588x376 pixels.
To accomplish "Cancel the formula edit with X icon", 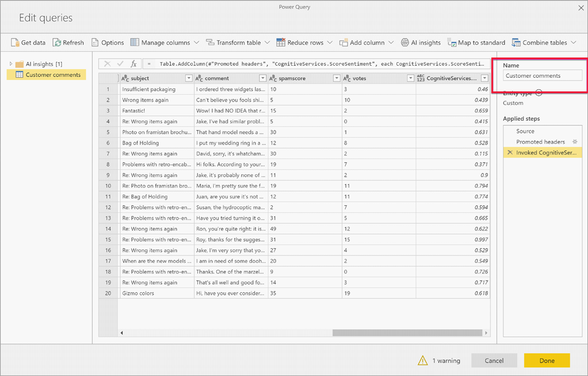I will point(107,64).
